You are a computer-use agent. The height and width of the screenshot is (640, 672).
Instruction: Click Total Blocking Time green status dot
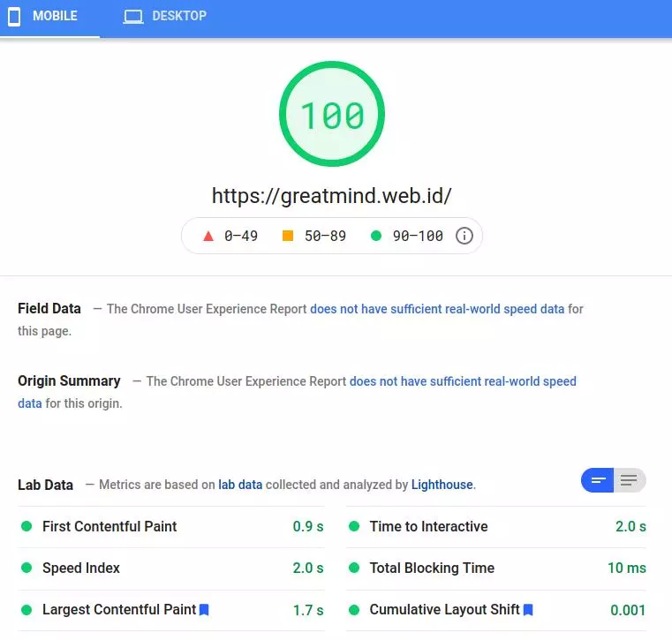click(354, 568)
